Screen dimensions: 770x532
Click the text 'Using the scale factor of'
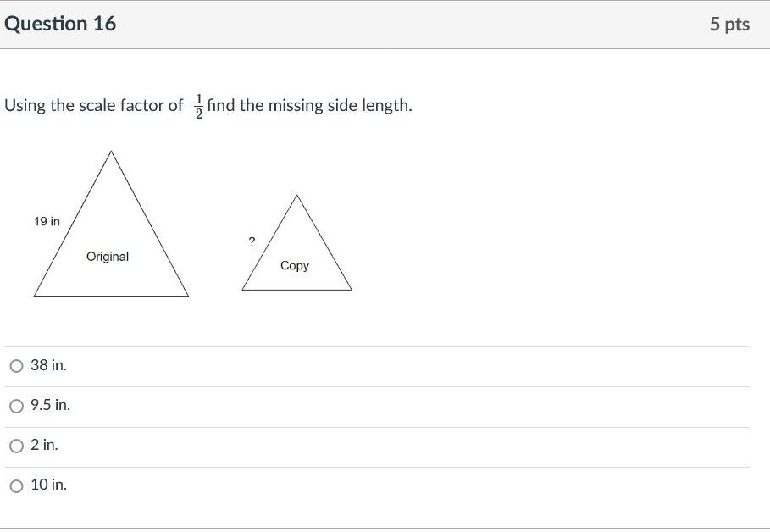pos(93,106)
